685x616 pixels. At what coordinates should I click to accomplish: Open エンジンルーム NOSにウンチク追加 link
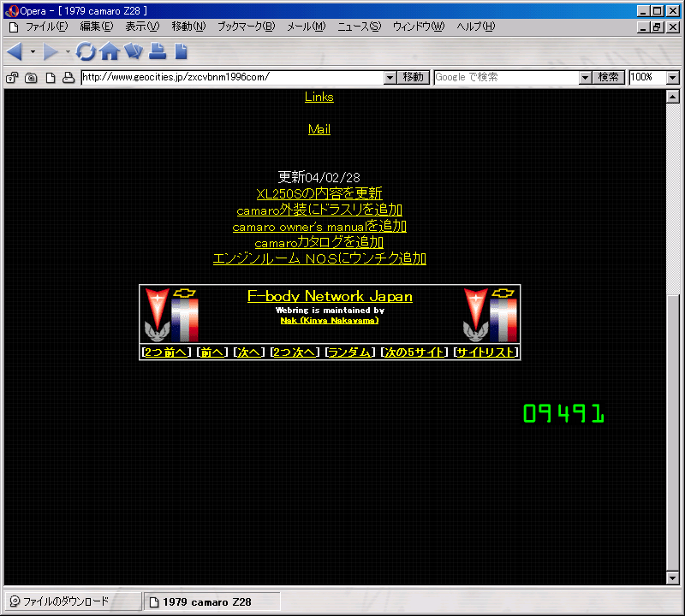319,258
